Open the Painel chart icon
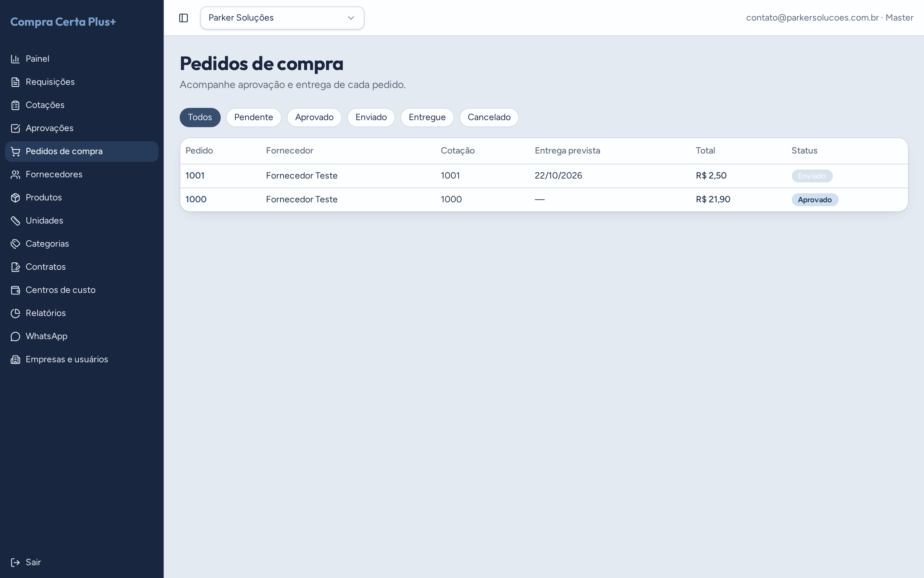The image size is (924, 578). (15, 59)
